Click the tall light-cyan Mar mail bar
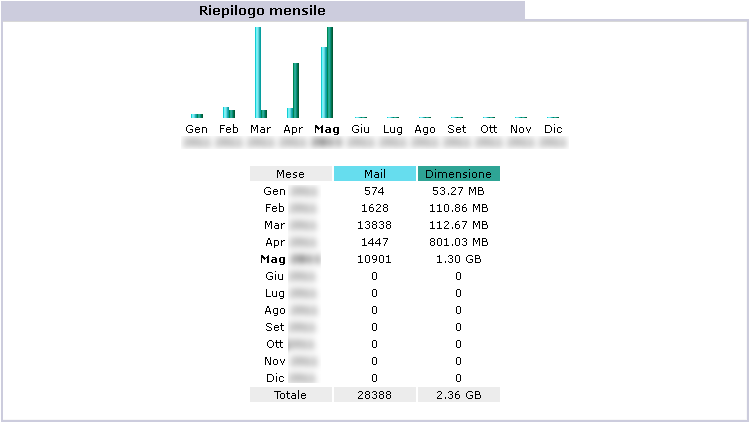The width and height of the screenshot is (750, 423). coord(258,72)
